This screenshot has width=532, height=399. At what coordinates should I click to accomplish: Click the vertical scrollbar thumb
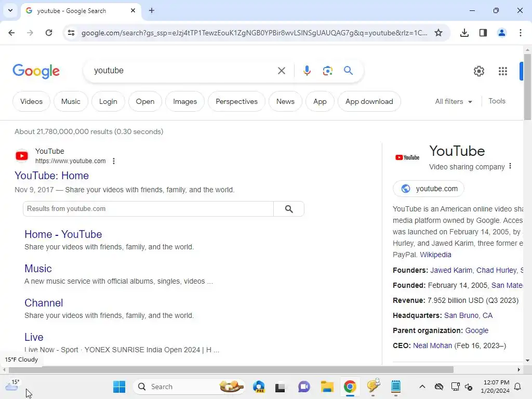click(527, 87)
